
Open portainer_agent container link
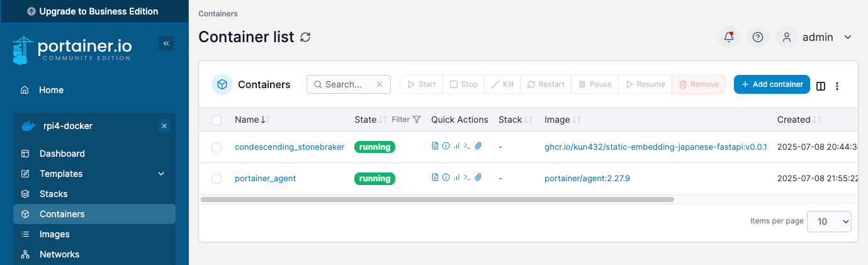coord(265,179)
